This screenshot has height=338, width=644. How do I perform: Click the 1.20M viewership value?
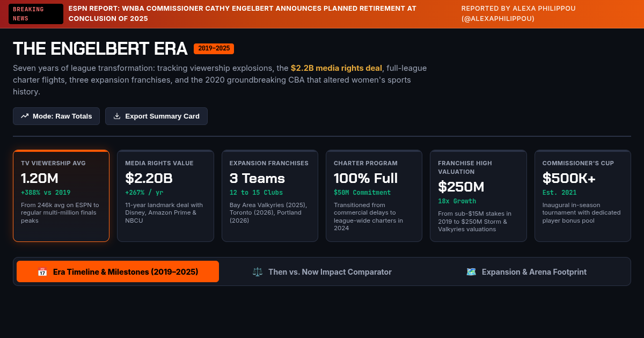coord(40,178)
